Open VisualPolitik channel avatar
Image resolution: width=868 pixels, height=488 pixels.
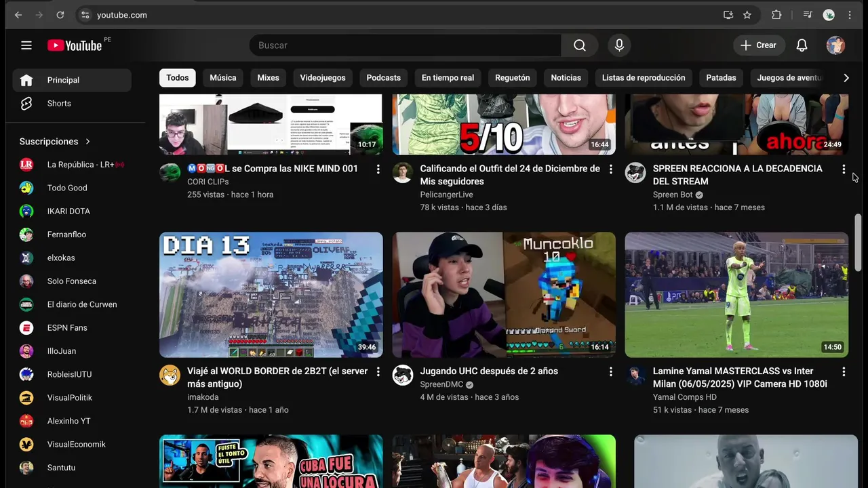click(x=26, y=398)
